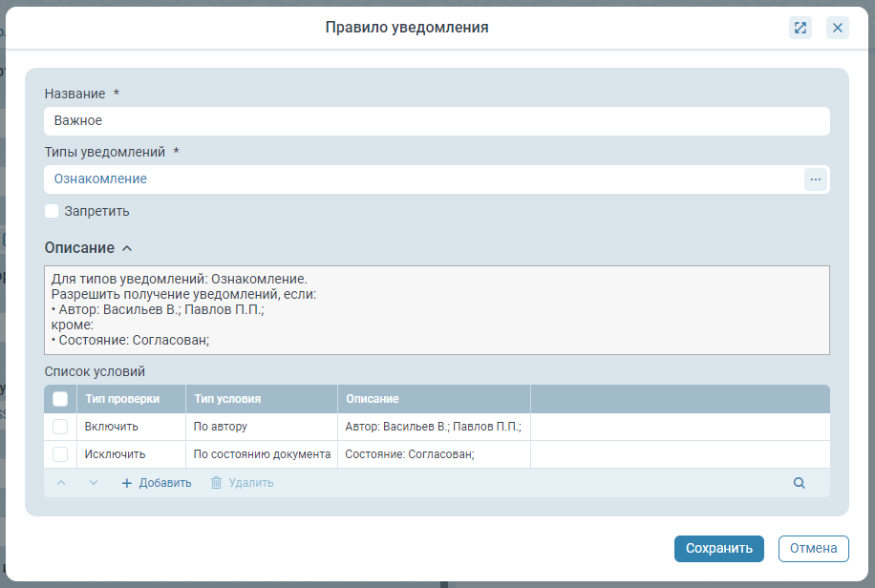
Task: Close the notification rule dialog
Action: click(x=838, y=28)
